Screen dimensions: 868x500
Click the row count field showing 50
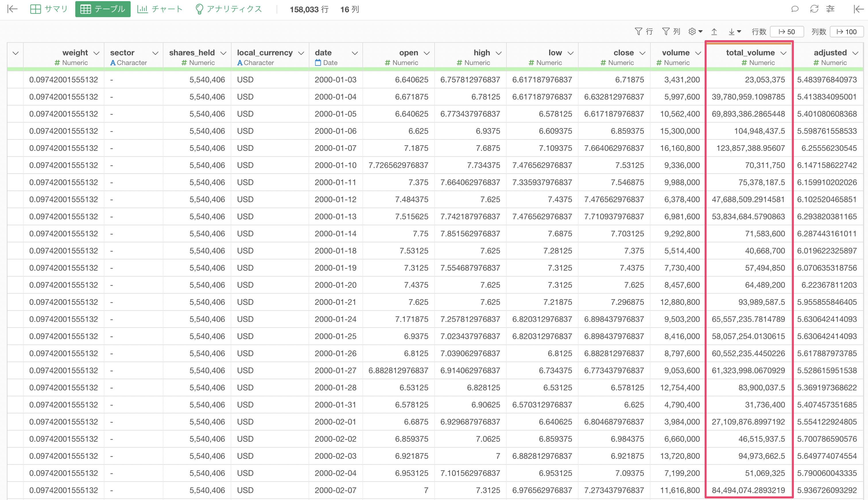point(786,32)
